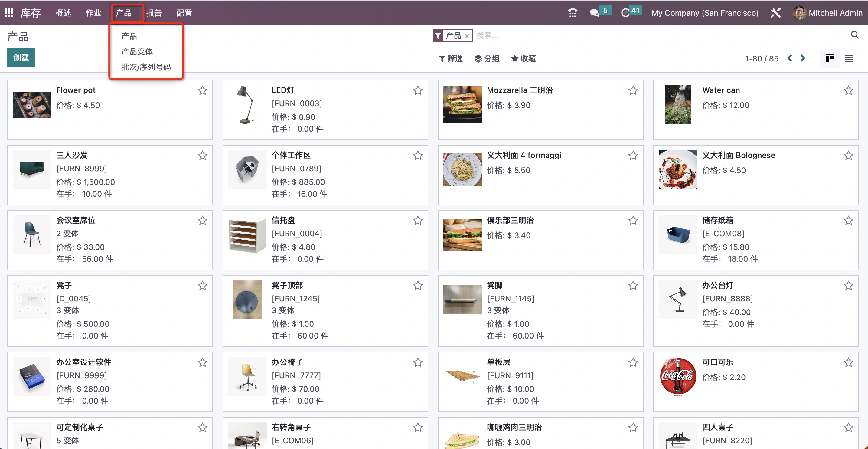Star the 信托盘 product
Viewport: 868px width, 449px height.
pyautogui.click(x=417, y=221)
